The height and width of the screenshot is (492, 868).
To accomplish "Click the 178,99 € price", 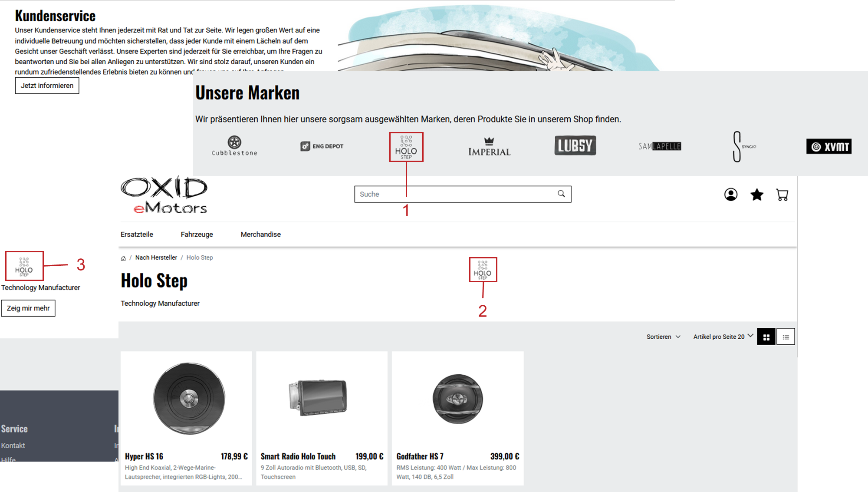I will click(x=234, y=456).
